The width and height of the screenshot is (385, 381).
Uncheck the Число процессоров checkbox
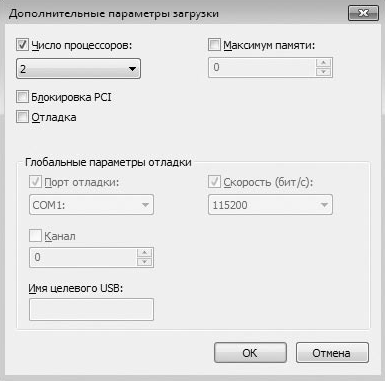tap(22, 44)
